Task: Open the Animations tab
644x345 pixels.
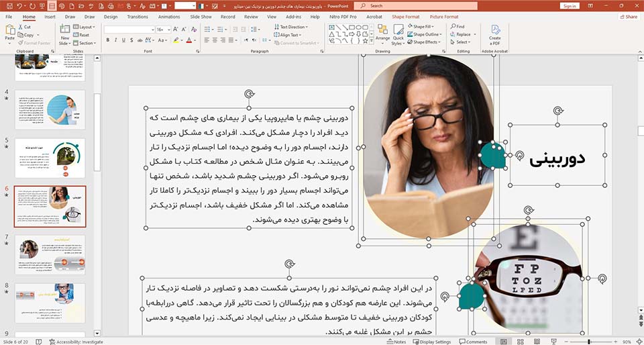Action: pos(169,17)
